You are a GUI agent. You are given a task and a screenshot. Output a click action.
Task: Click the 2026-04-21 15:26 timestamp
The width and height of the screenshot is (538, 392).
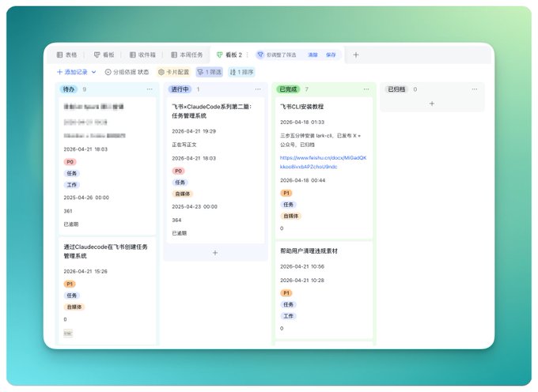[x=85, y=271]
